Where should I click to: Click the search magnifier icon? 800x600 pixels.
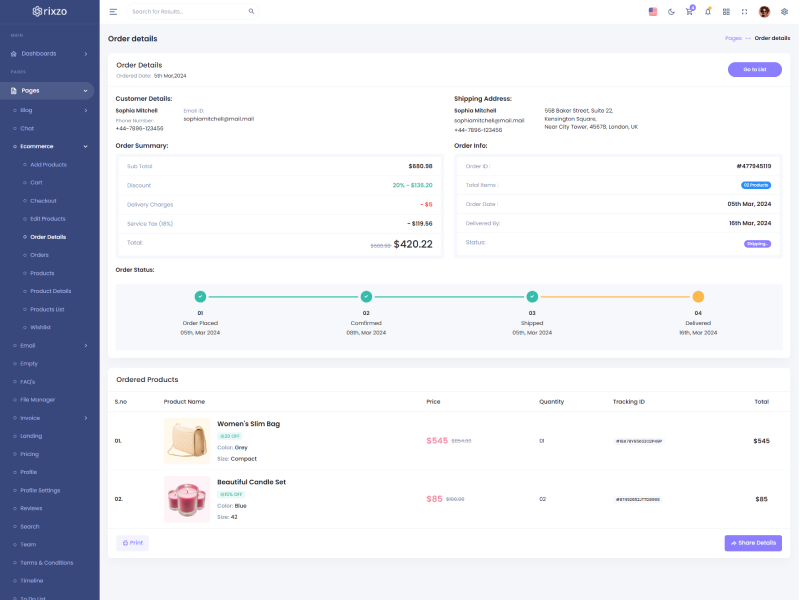[251, 12]
